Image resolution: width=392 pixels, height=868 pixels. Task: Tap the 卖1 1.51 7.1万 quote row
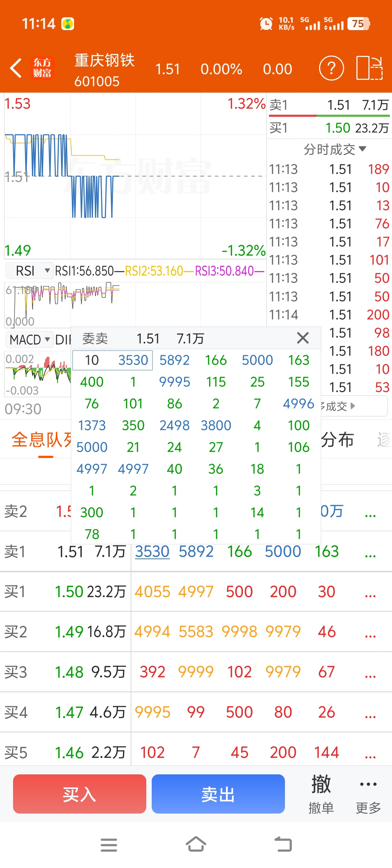[329, 105]
